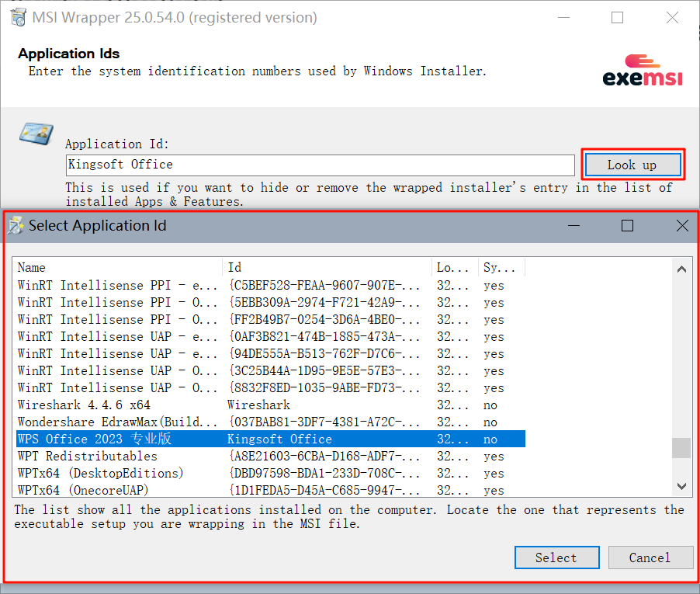The height and width of the screenshot is (594, 700).
Task: Select the WPS Office 2023 row
Action: 95,439
